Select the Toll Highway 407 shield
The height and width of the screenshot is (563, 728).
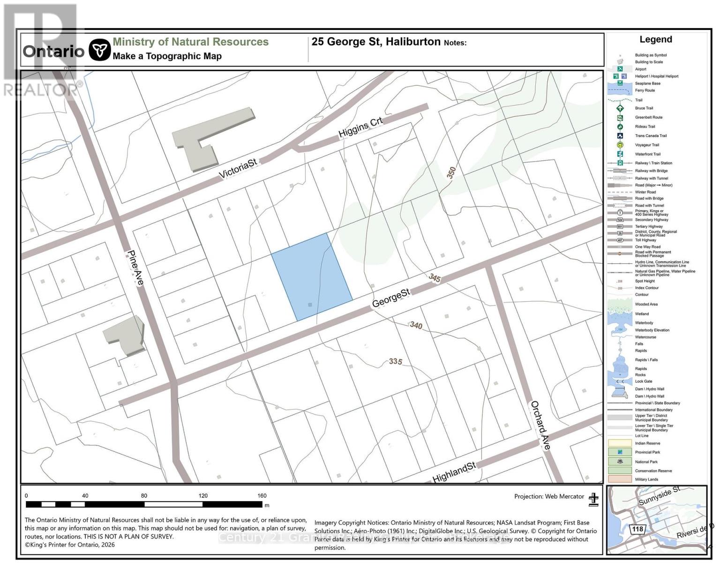(620, 240)
